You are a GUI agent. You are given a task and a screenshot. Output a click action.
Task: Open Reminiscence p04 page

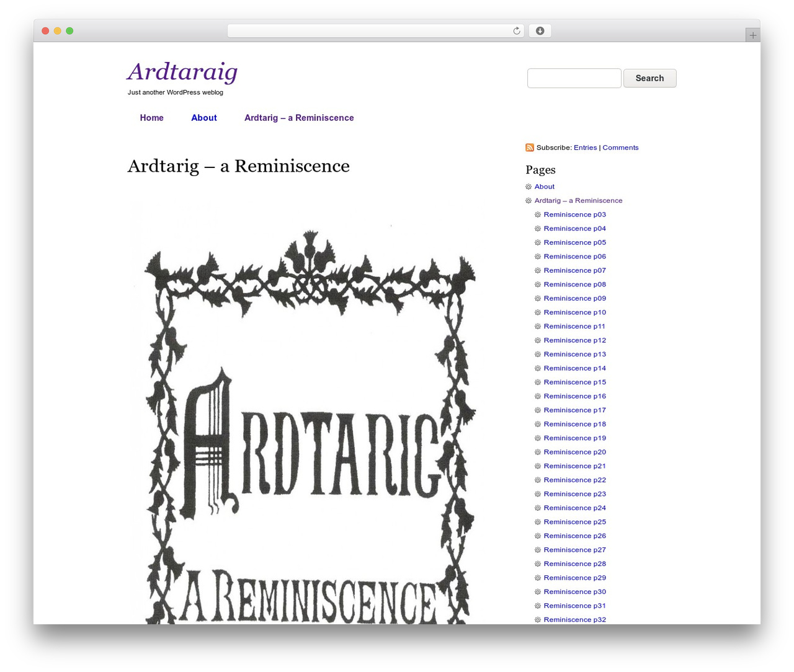tap(574, 229)
